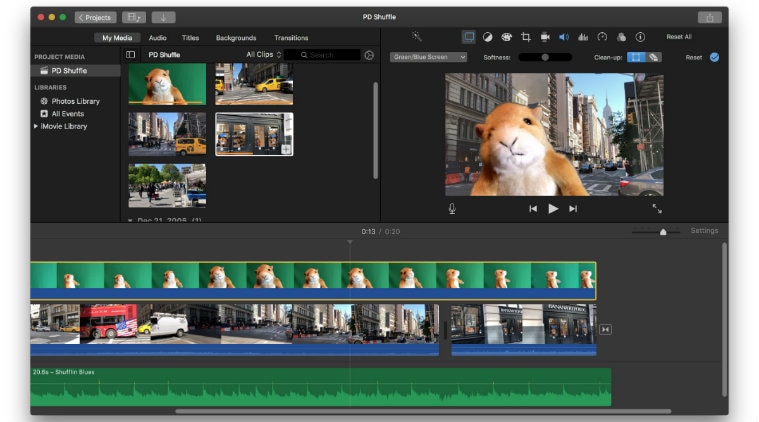Select PD Shuffle project media
Viewport: 759px width, 422px height.
[x=76, y=71]
